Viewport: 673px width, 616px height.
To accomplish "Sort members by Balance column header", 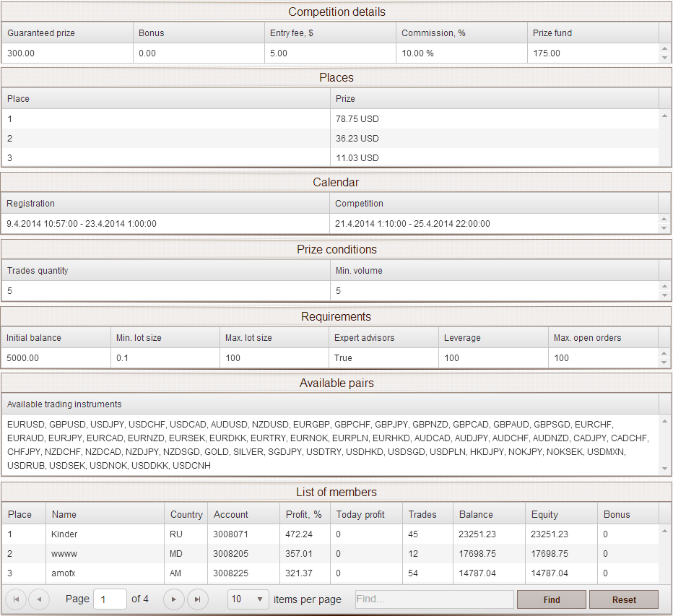I will pyautogui.click(x=489, y=514).
